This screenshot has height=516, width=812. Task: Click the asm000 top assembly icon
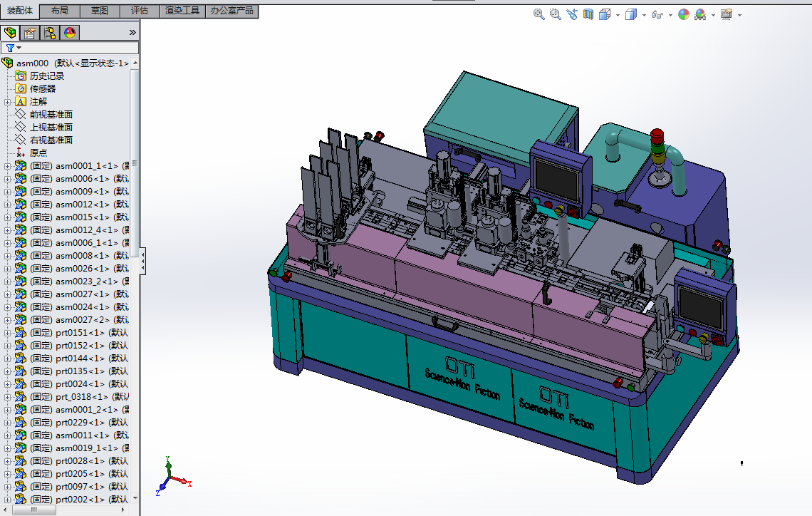[x=7, y=63]
